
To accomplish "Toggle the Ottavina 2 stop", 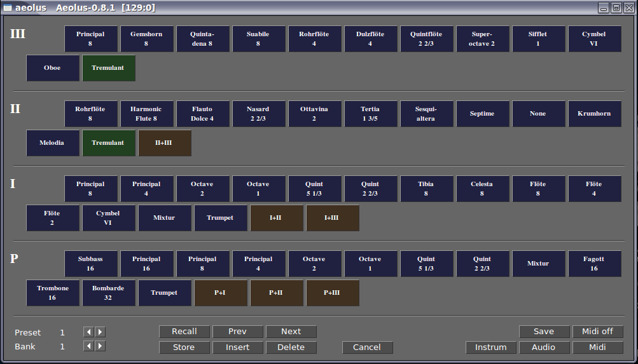I will [x=314, y=114].
